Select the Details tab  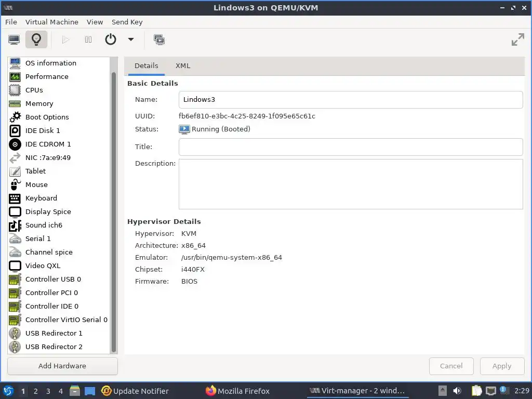coord(146,66)
